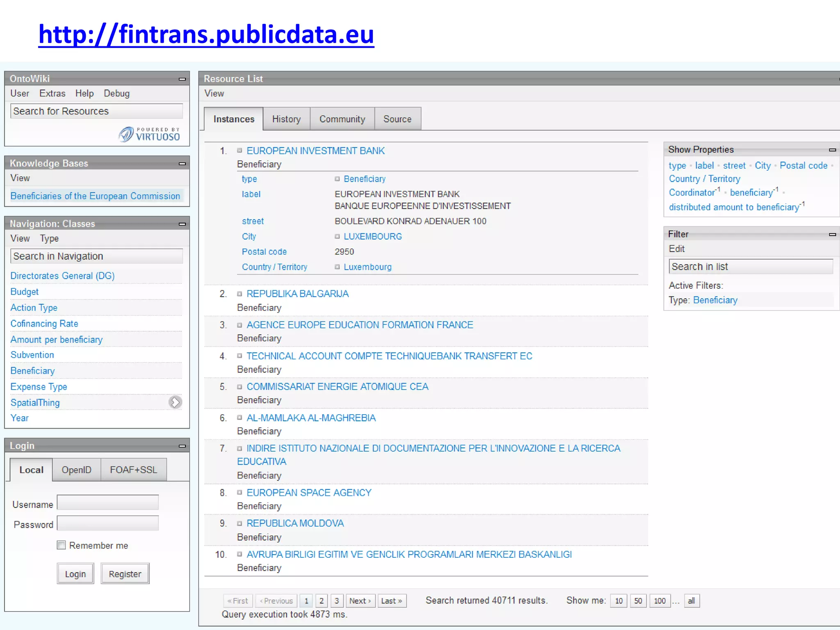
Task: Go to results page 2
Action: click(x=322, y=601)
